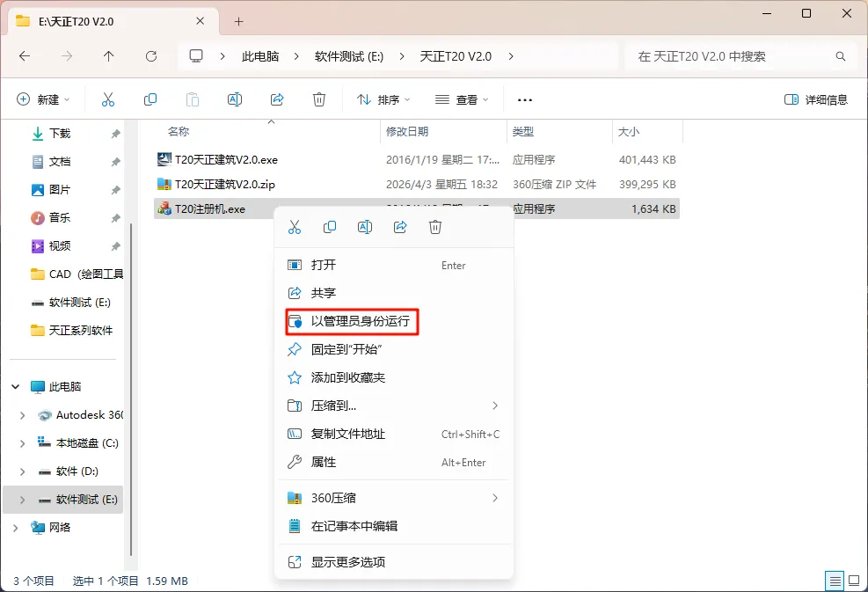Open 查看 view dropdown
The width and height of the screenshot is (868, 592).
pyautogui.click(x=462, y=99)
